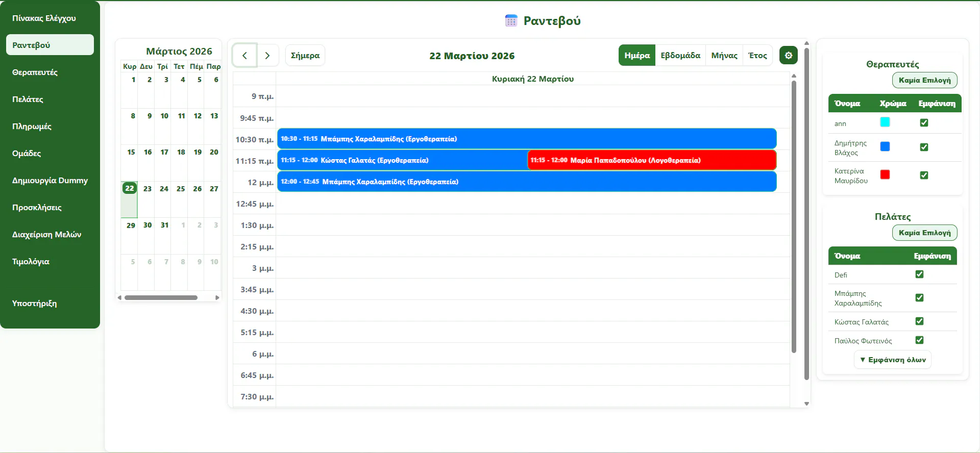Click mini calendar horizontal scrollbar
This screenshot has height=453, width=980.
[161, 297]
